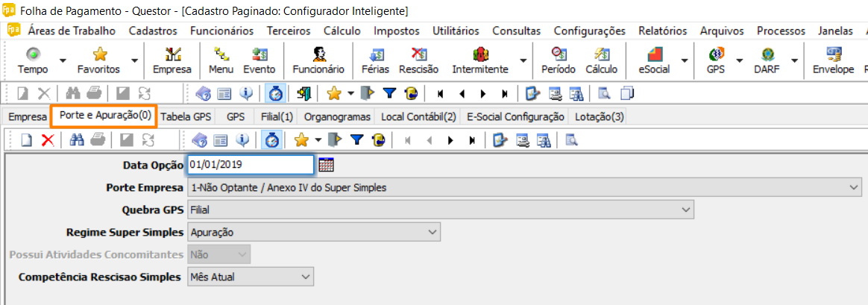Open the DARF toolbar icon

coord(768,60)
